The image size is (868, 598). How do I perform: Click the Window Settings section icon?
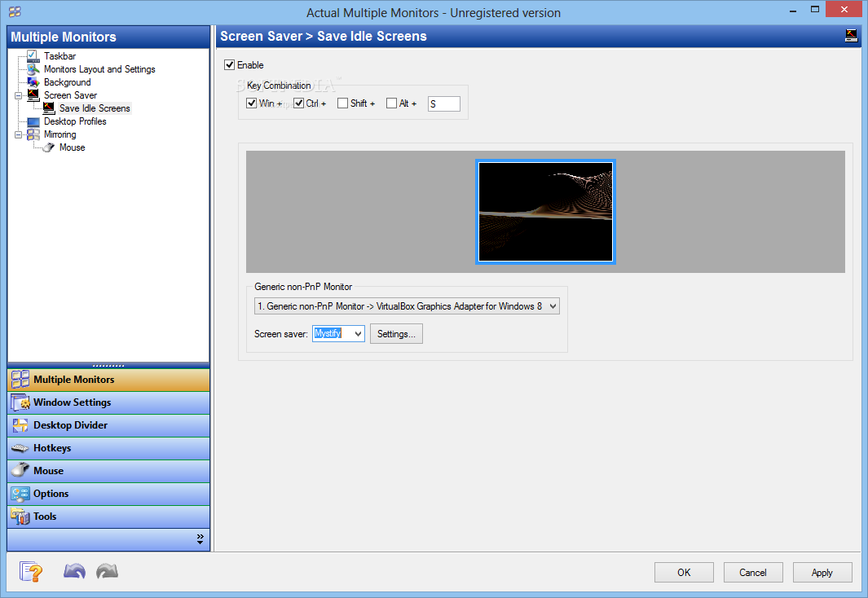pos(20,402)
